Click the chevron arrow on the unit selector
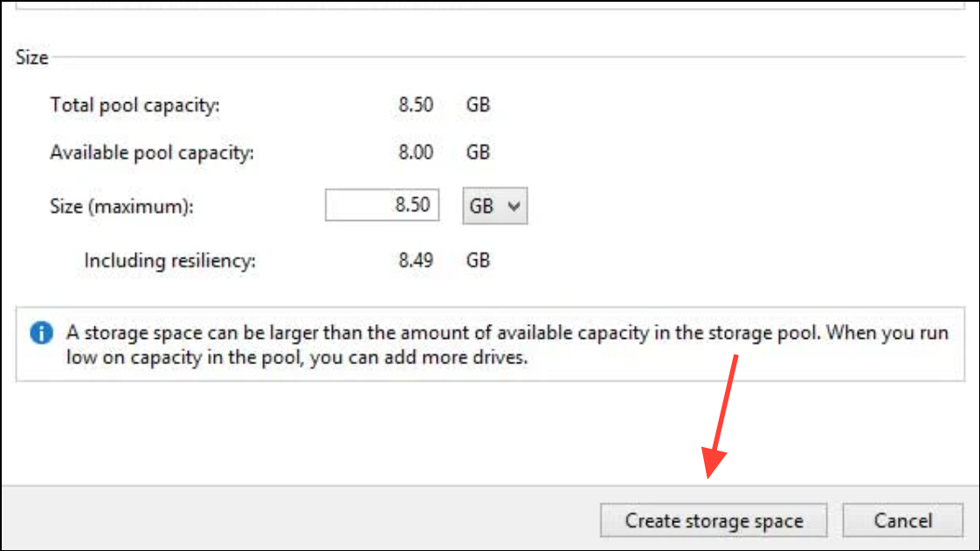Image resolution: width=980 pixels, height=551 pixels. pyautogui.click(x=514, y=206)
